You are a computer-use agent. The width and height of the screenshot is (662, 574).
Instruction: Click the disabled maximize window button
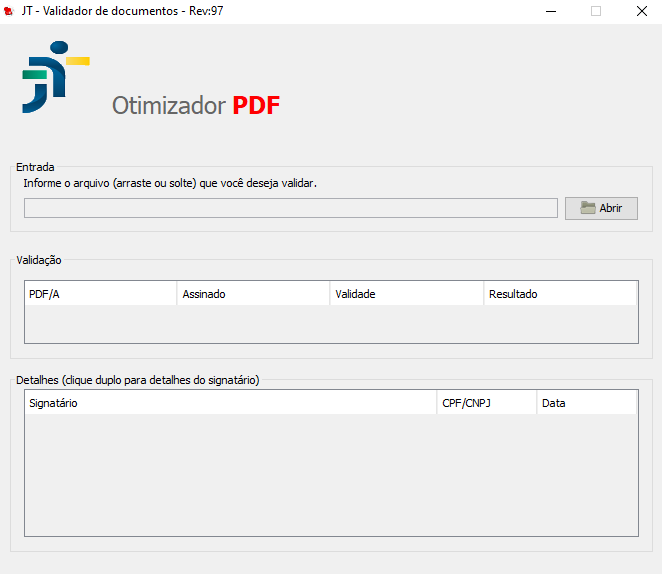(x=596, y=11)
